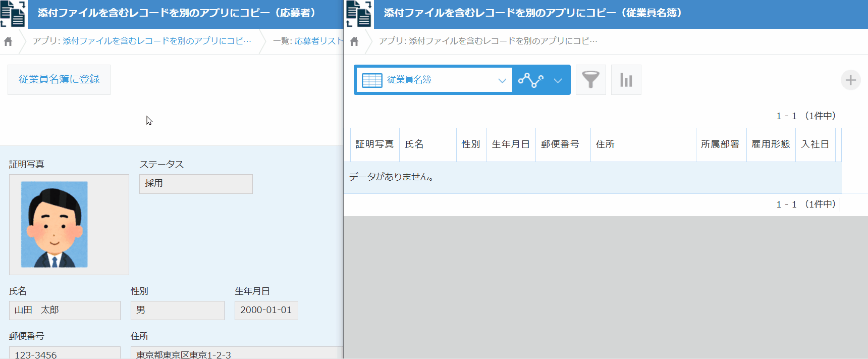Open the 一覧: 応募者リスト breadcrumb link

point(308,41)
